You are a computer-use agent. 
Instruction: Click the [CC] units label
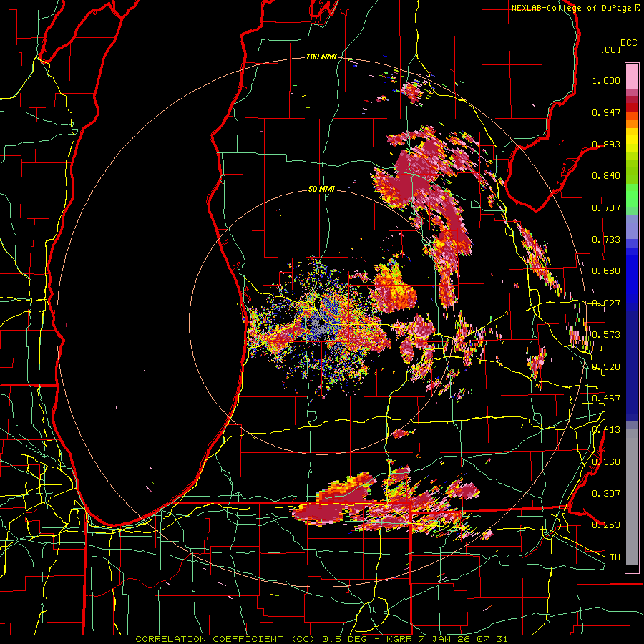click(610, 49)
